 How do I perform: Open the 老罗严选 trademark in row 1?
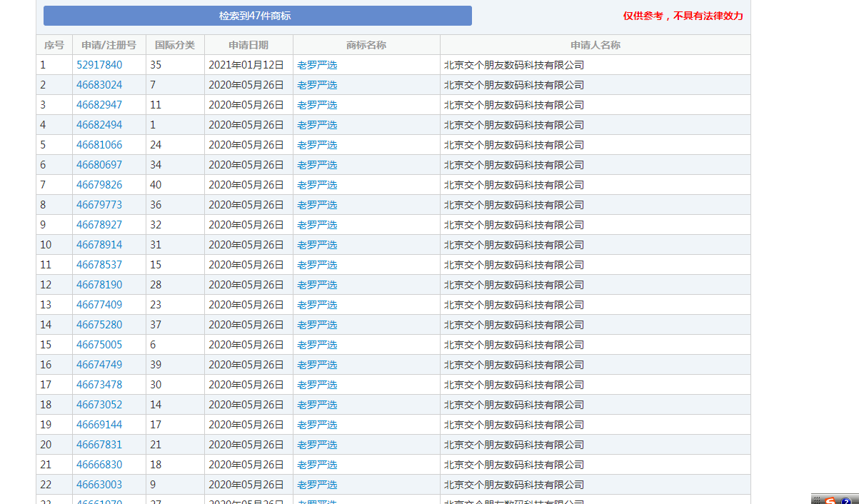pyautogui.click(x=317, y=65)
